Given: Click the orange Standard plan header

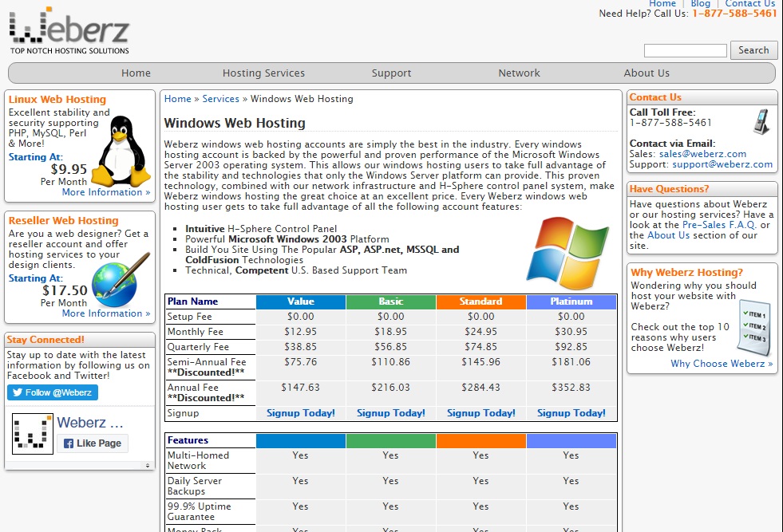Looking at the screenshot, I should coord(480,301).
